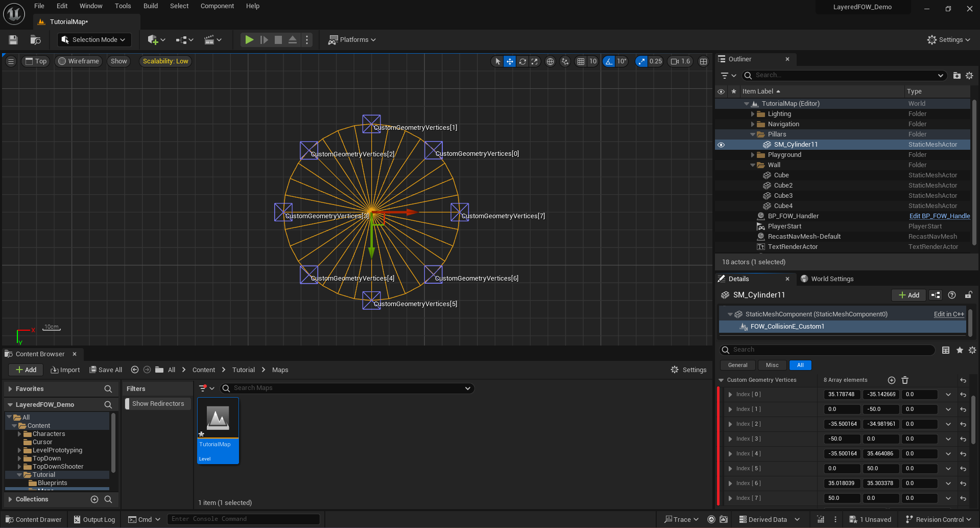Open the Wireframe view mode dropdown
The width and height of the screenshot is (980, 528).
pos(79,61)
